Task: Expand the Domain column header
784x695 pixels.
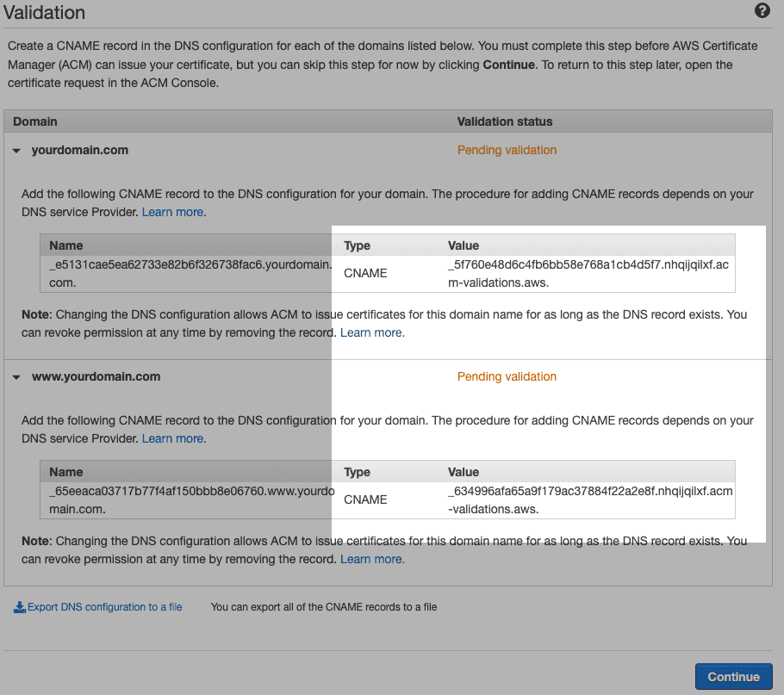Action: click(x=34, y=121)
